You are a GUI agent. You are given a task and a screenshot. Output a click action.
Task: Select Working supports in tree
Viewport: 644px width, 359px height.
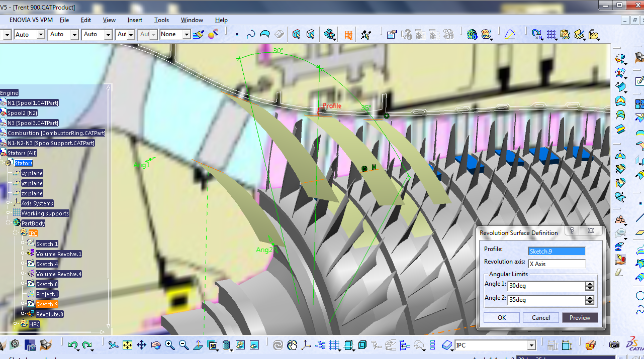point(45,213)
